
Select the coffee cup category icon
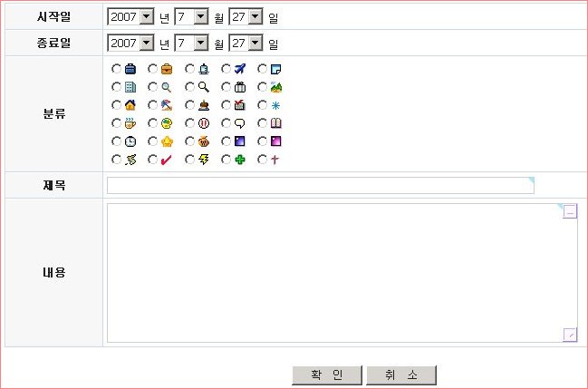(x=130, y=123)
